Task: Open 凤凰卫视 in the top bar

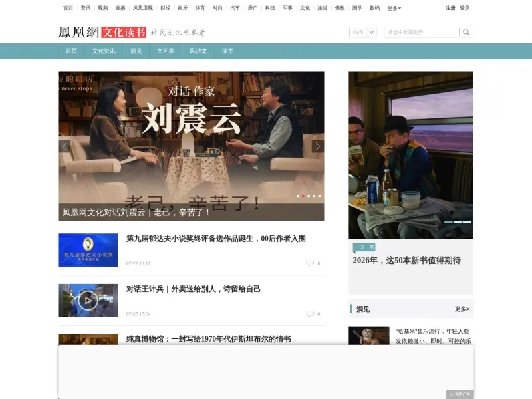Action: pyautogui.click(x=143, y=8)
